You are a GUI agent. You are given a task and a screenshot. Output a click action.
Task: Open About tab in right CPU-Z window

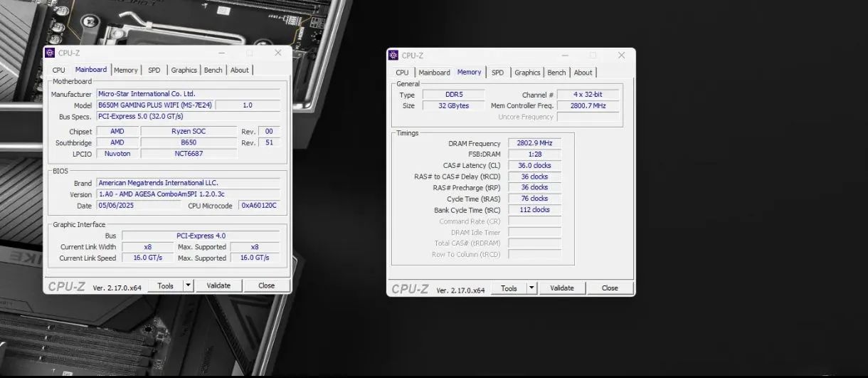583,72
